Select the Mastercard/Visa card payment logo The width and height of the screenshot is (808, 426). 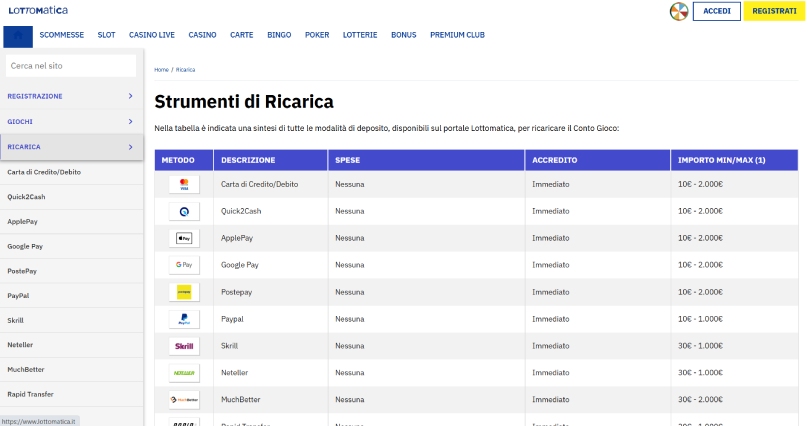coord(184,184)
